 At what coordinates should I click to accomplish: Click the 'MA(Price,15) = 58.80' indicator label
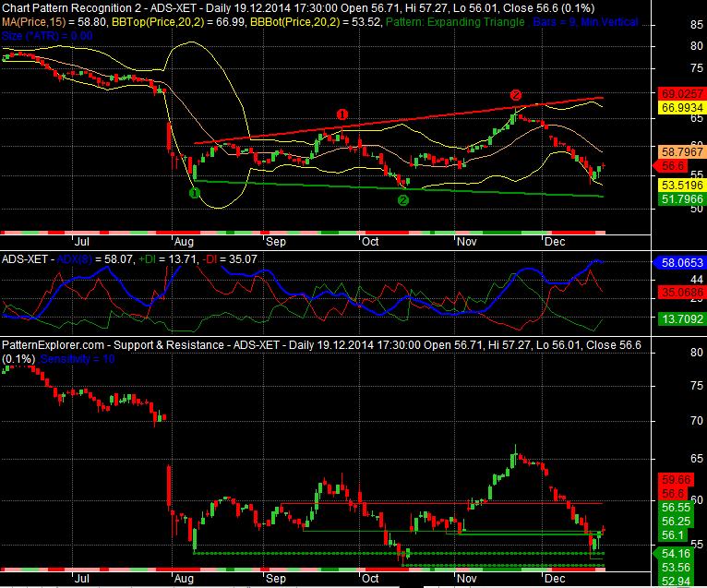pos(54,21)
